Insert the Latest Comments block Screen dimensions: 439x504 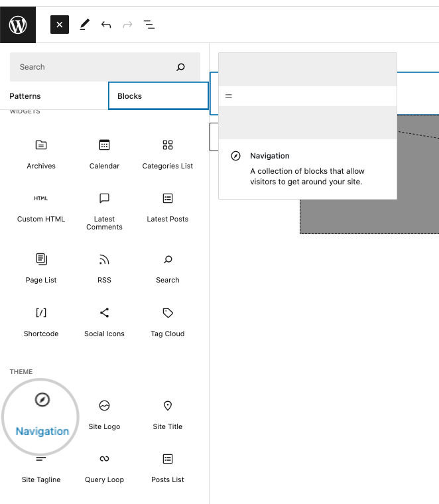105,212
